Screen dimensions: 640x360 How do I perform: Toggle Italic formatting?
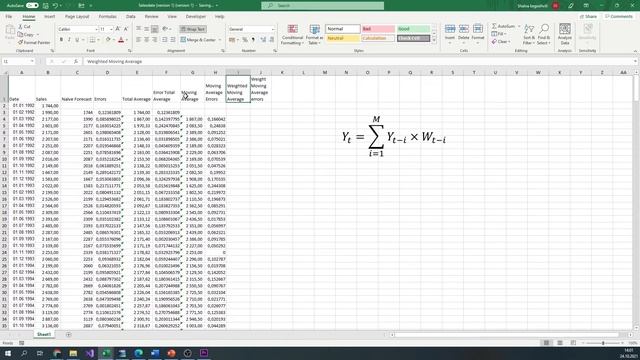click(x=69, y=40)
